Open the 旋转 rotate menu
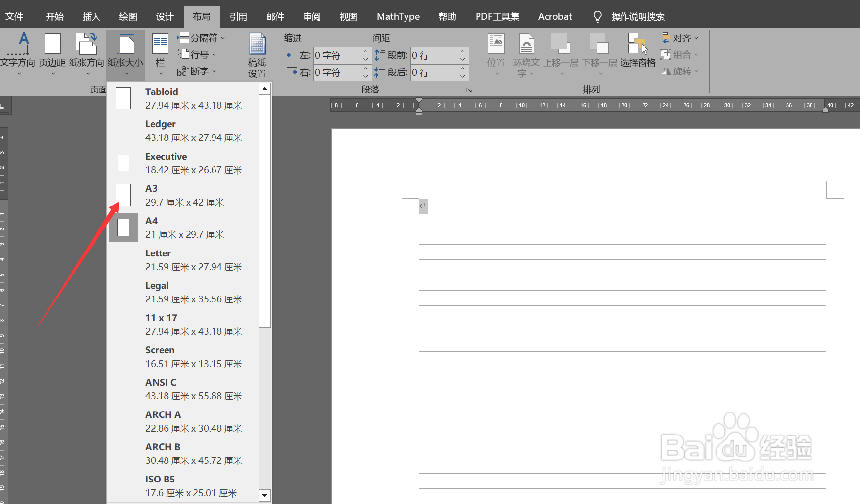This screenshot has height=504, width=860. click(x=680, y=71)
